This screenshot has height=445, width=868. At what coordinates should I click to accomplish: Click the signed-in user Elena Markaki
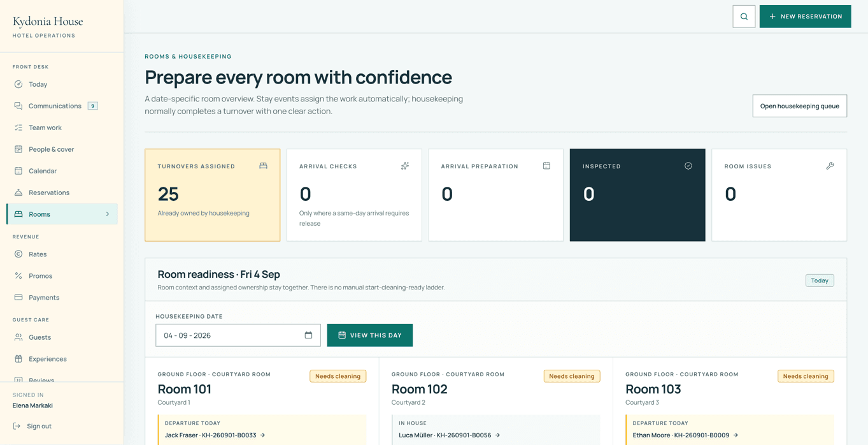tap(32, 405)
